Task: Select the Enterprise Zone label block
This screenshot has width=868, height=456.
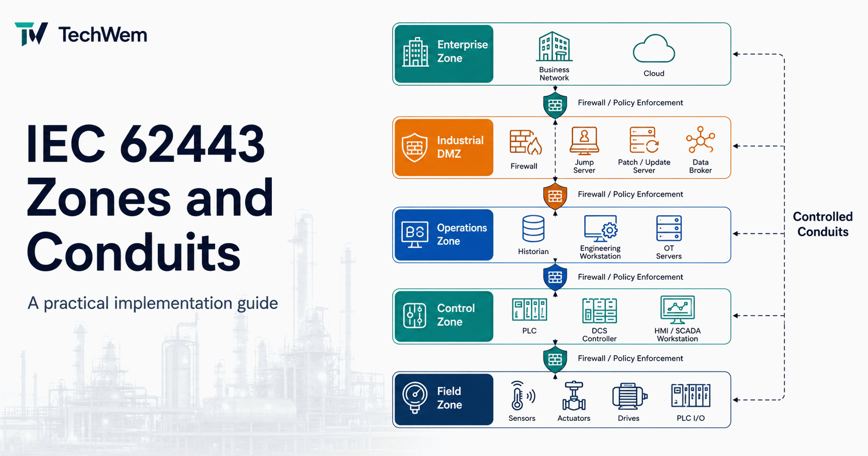Action: click(x=444, y=54)
